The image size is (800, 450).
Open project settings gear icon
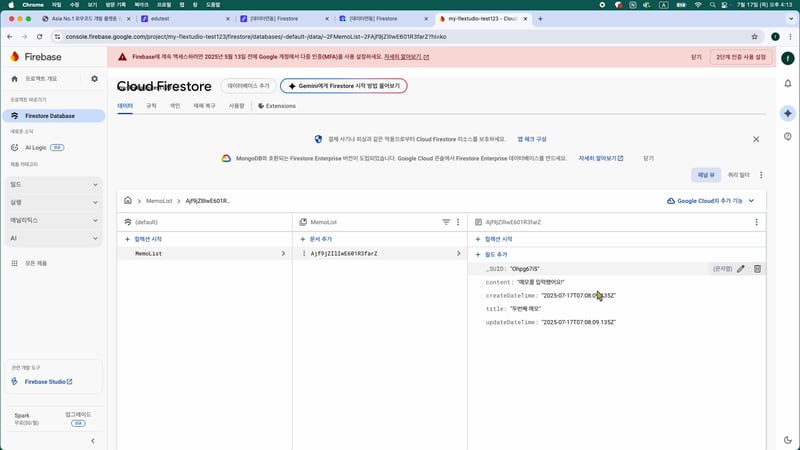click(94, 78)
